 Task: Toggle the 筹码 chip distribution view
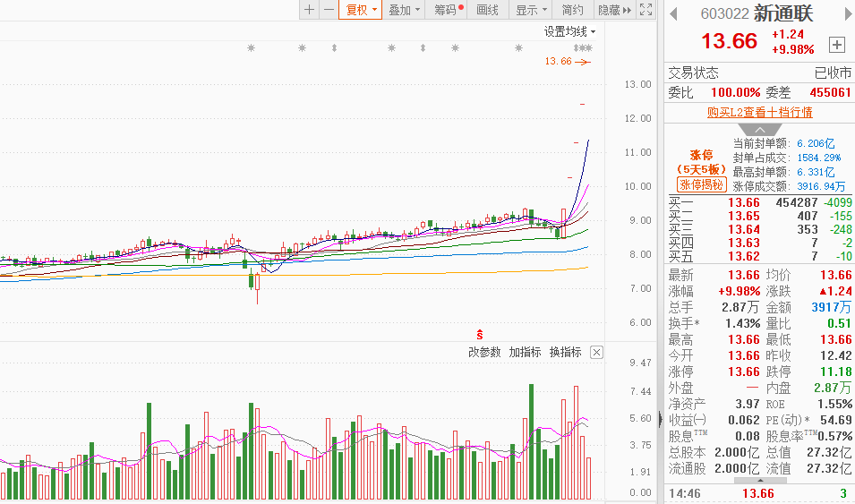(447, 10)
